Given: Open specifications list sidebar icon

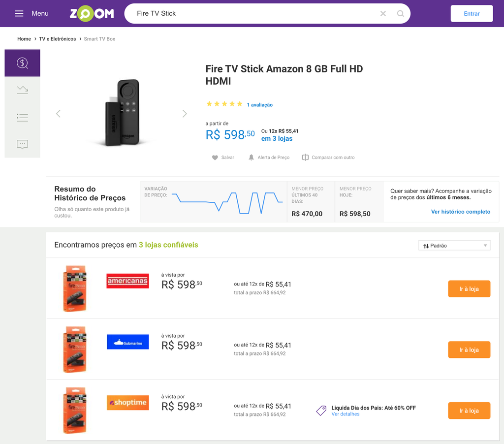Looking at the screenshot, I should tap(22, 117).
